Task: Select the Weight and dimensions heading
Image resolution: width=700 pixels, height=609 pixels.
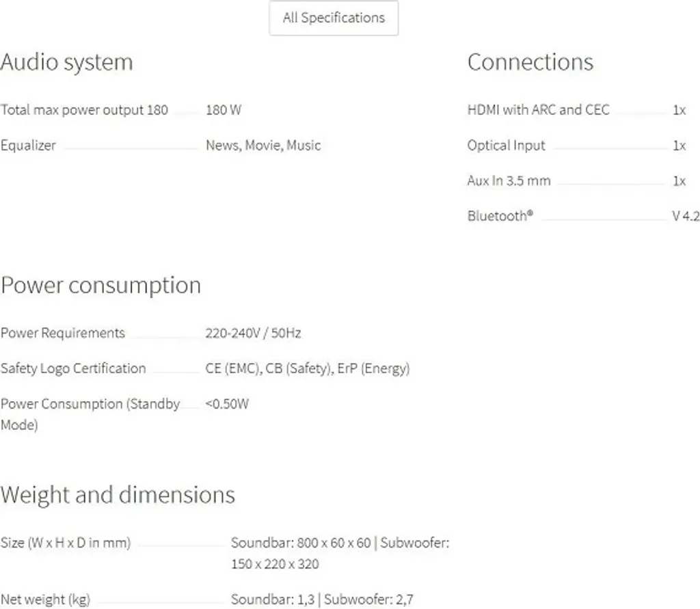Action: pos(118,494)
